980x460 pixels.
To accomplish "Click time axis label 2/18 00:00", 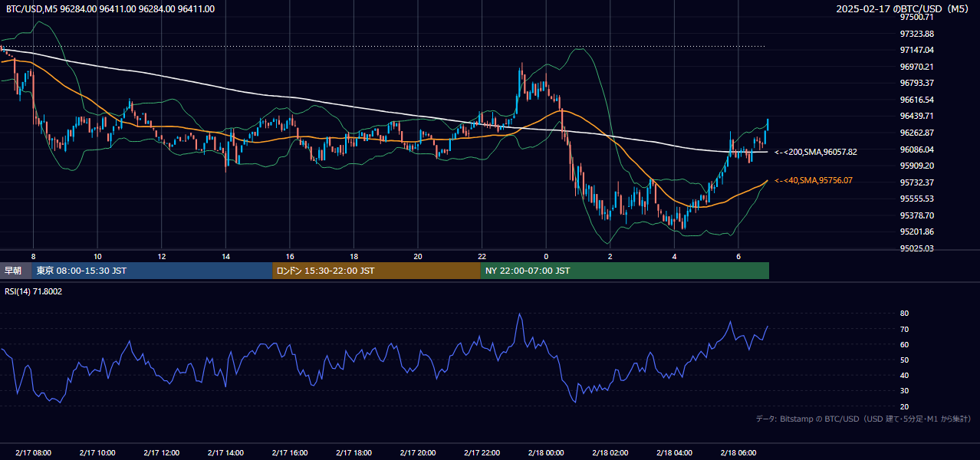I will pos(546,453).
